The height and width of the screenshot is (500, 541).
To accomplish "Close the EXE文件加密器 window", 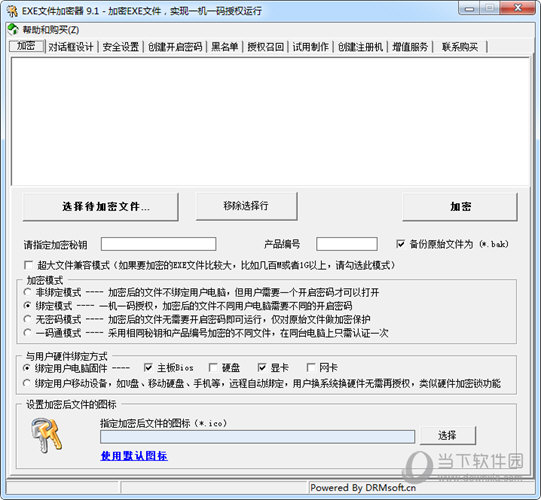I will [518, 8].
